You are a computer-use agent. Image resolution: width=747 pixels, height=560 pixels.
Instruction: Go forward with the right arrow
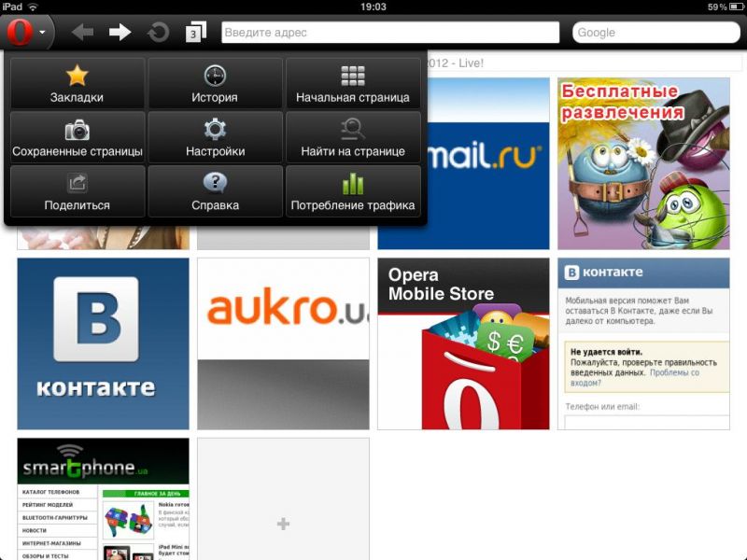pos(120,33)
